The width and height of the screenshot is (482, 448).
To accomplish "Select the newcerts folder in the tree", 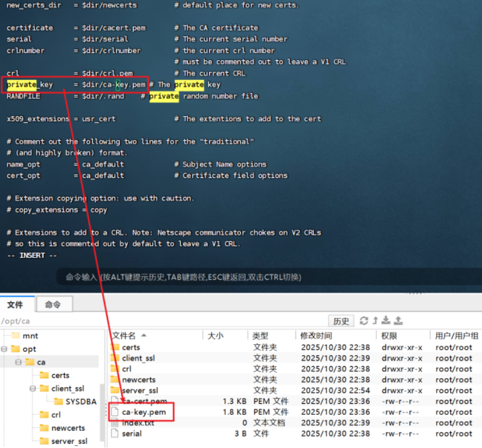I will tap(62, 428).
